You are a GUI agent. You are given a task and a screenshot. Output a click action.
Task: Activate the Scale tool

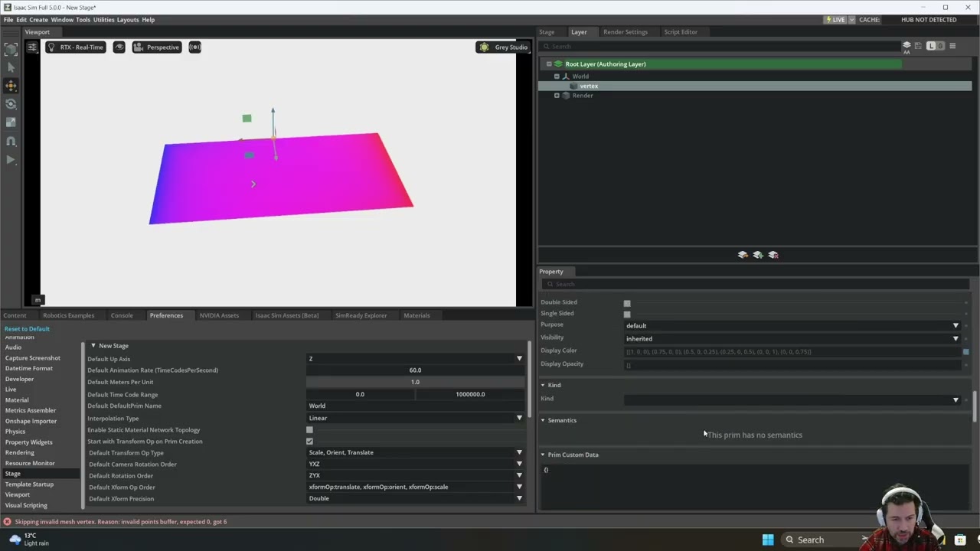coord(11,122)
